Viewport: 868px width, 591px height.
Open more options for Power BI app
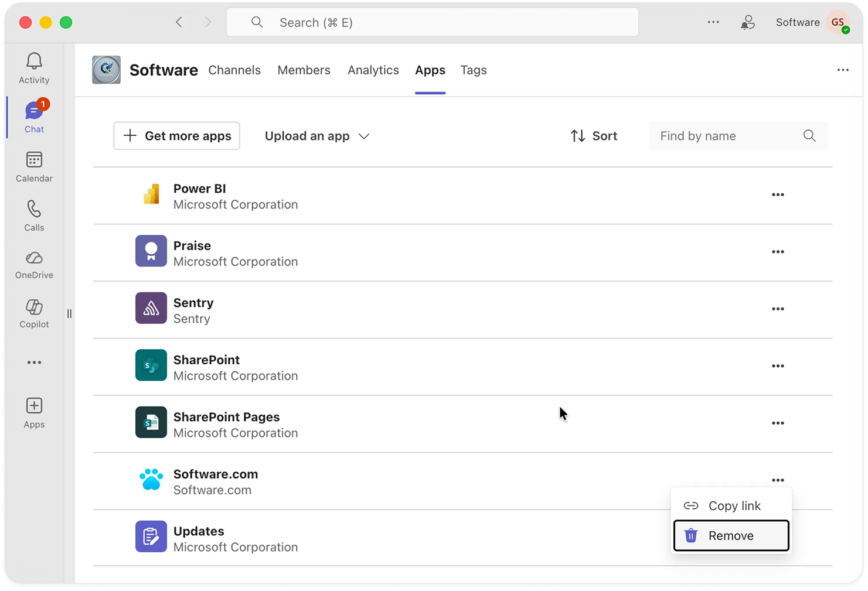778,194
